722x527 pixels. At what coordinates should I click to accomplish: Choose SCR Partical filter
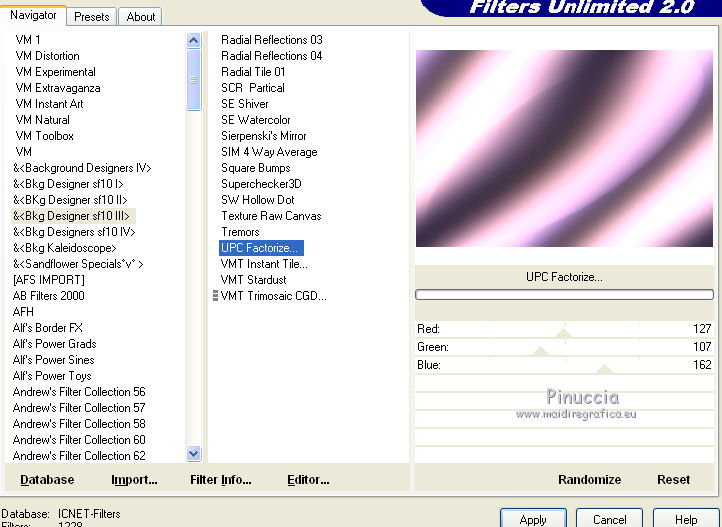253,88
